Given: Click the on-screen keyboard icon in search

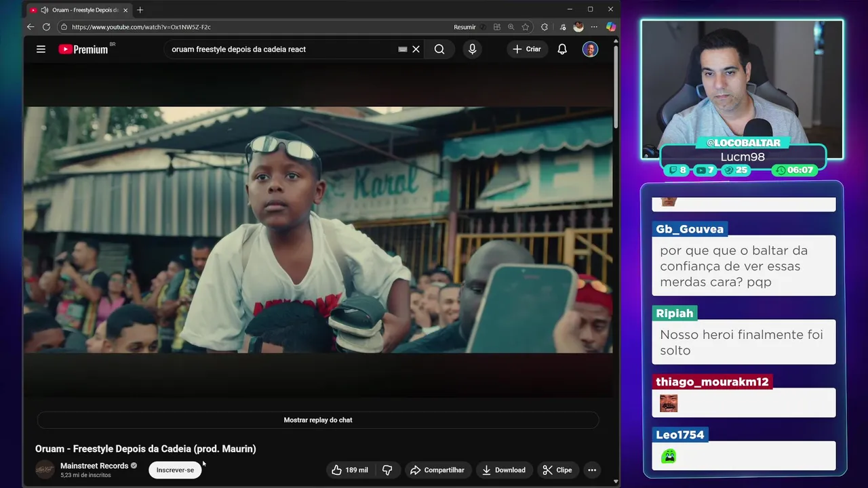Looking at the screenshot, I should point(402,49).
